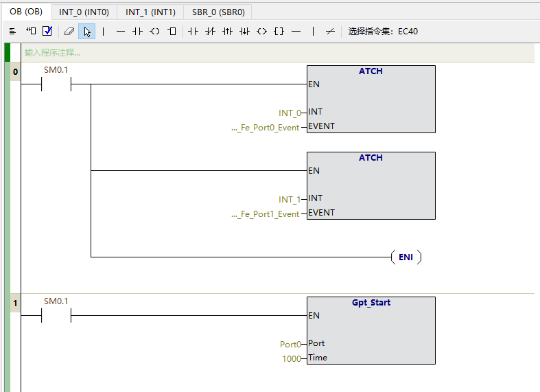Switch to the INT_0 (INT0) tab
The width and height of the screenshot is (540, 392).
click(x=84, y=12)
